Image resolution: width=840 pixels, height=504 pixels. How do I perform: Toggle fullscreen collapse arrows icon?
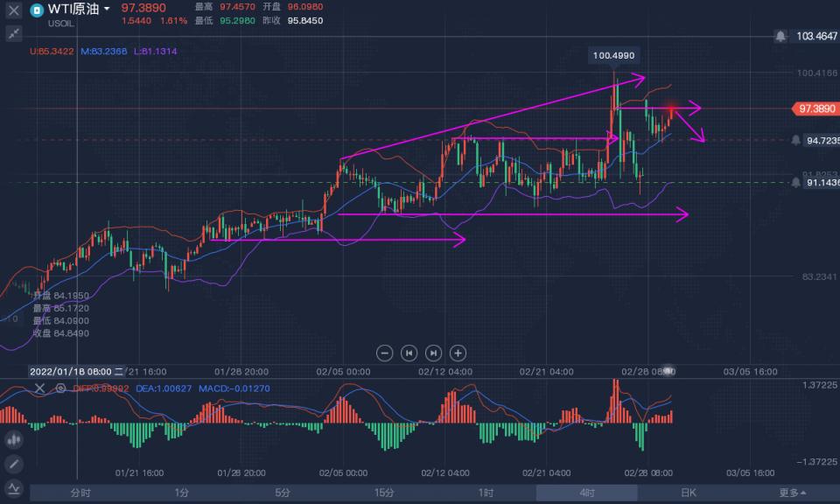pyautogui.click(x=13, y=33)
